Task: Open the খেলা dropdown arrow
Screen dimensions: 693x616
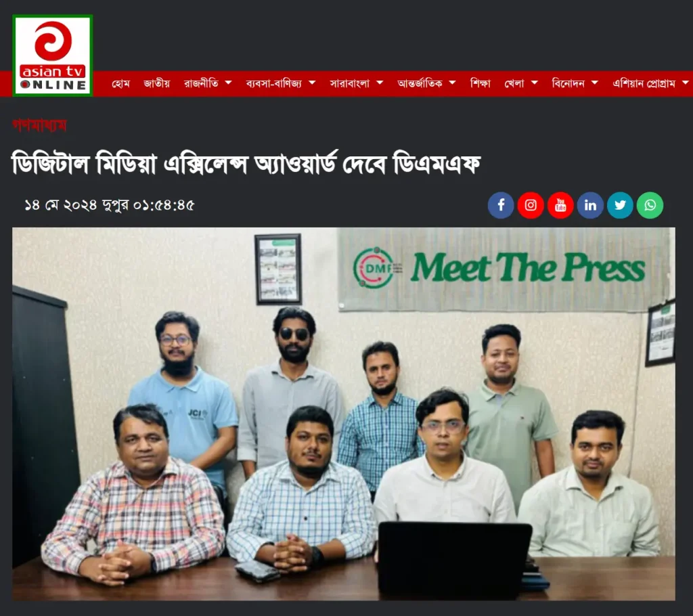Action: tap(535, 83)
